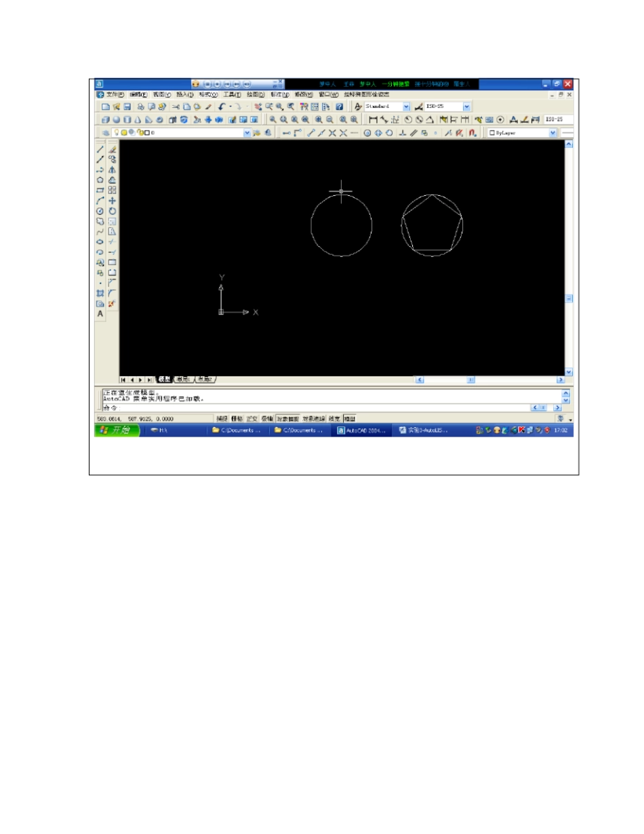
Task: Select the Rotate modify tool
Action: click(113, 211)
